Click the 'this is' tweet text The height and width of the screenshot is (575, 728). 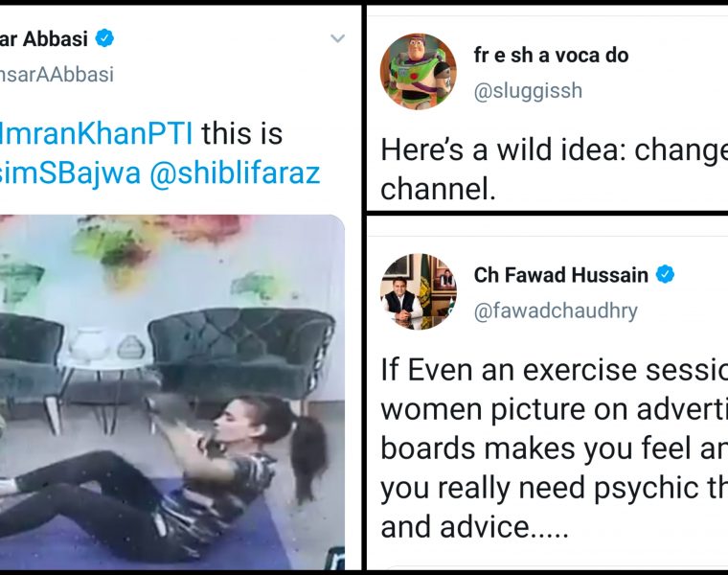point(242,134)
